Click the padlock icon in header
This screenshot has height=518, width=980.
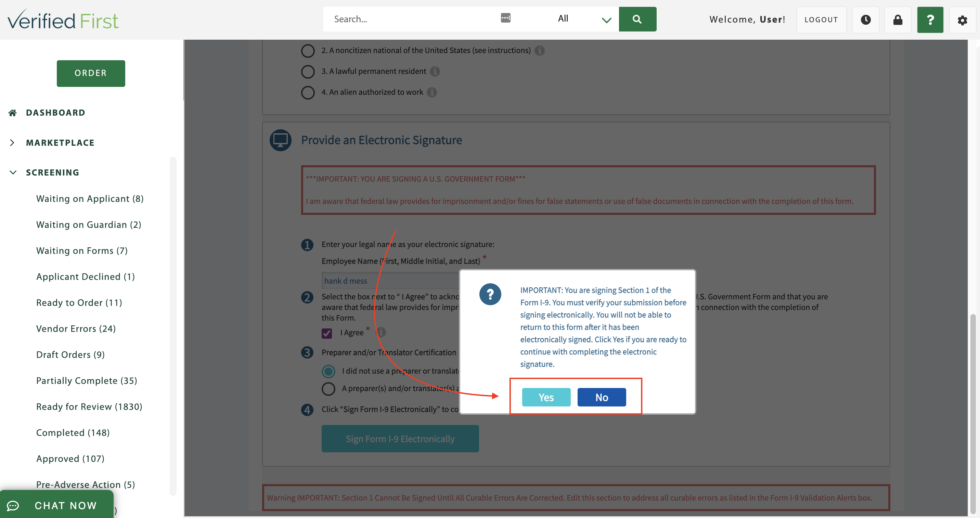click(x=898, y=20)
